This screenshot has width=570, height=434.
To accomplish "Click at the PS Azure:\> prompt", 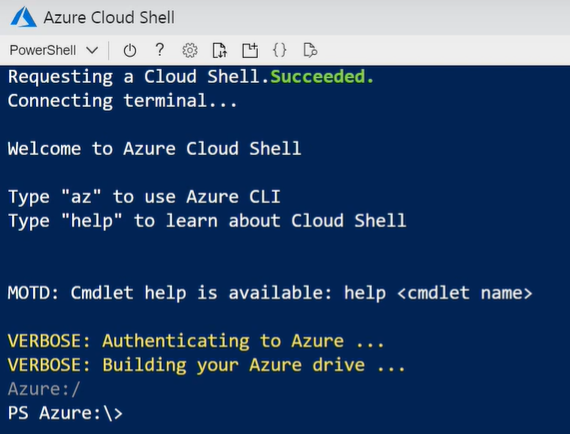I will click(65, 413).
